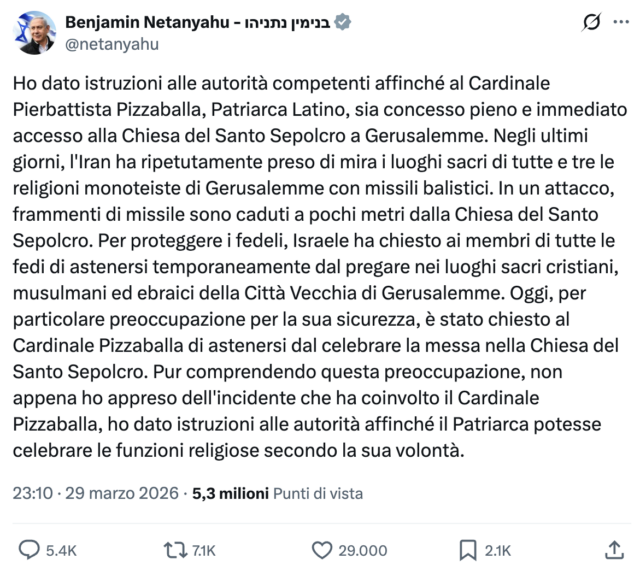640x571 pixels.
Task: Click the reply speech bubble icon
Action: tap(30, 548)
